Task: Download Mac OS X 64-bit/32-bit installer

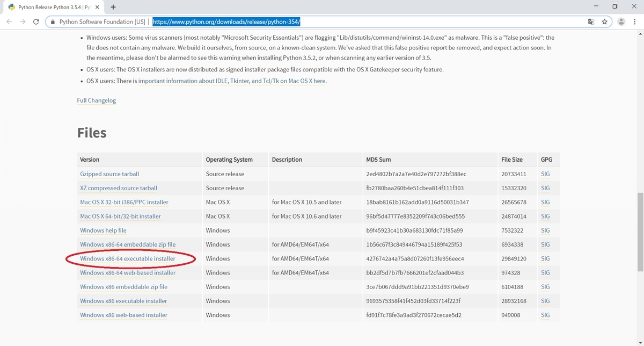Action: tap(120, 217)
